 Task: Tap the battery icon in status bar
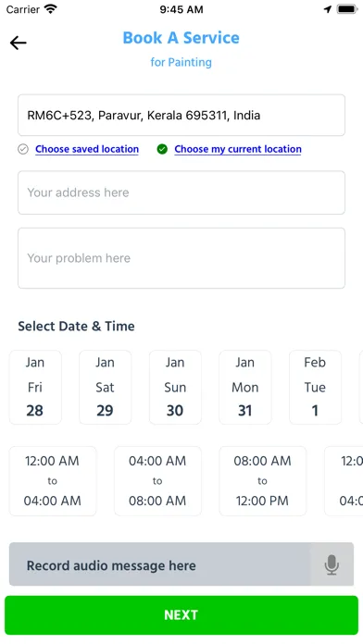click(347, 9)
